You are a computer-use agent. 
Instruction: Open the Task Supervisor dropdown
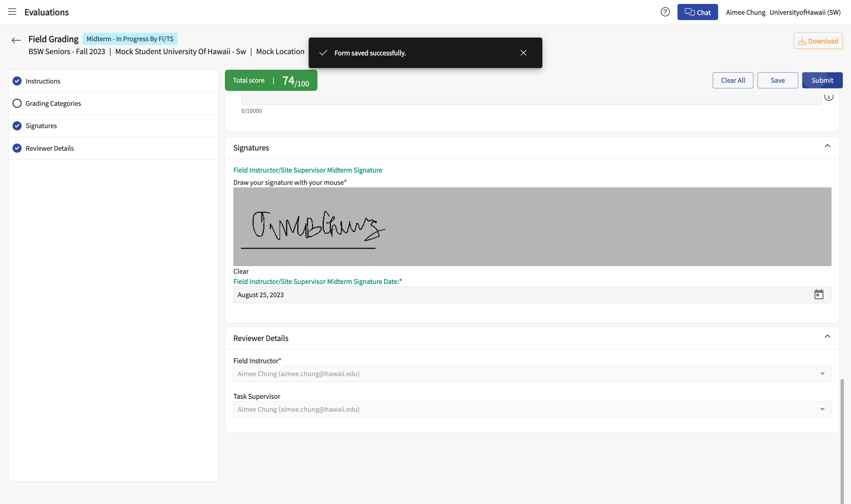[x=532, y=409]
